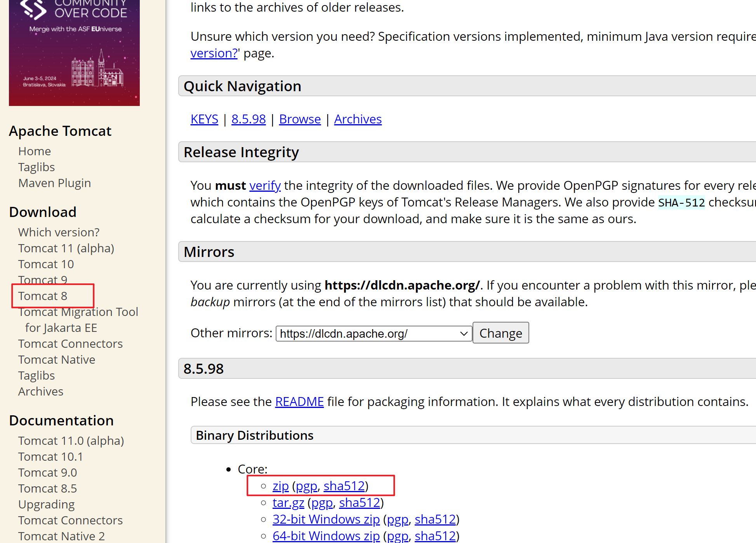The height and width of the screenshot is (543, 756).
Task: Open the KEYS link
Action: pyautogui.click(x=204, y=119)
